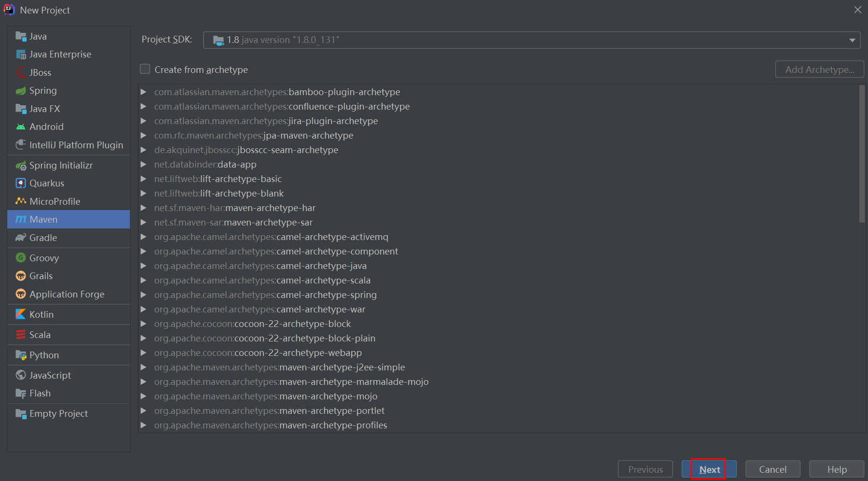The height and width of the screenshot is (481, 868).
Task: Expand bamboo-plugin-archetype node
Action: pos(144,92)
